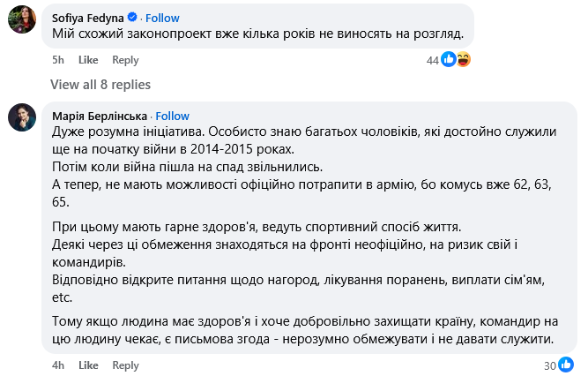The image size is (588, 376).
Task: Click the laughing emoji reaction icon
Action: [x=462, y=59]
